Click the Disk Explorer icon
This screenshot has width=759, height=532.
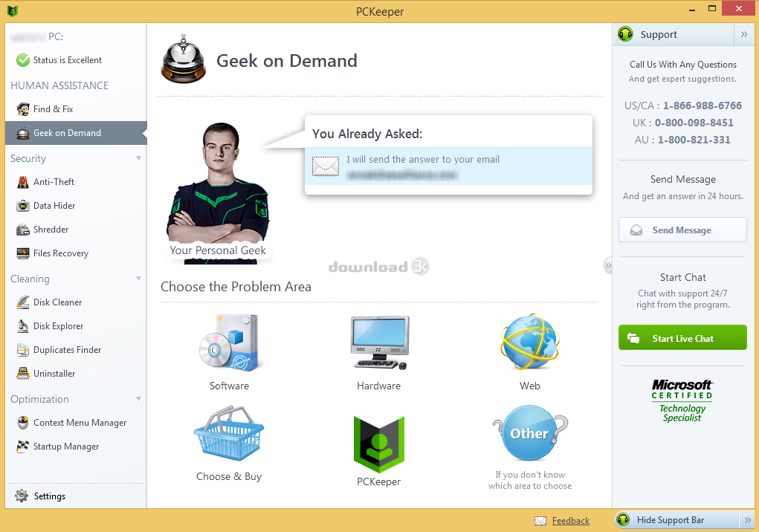(x=23, y=326)
